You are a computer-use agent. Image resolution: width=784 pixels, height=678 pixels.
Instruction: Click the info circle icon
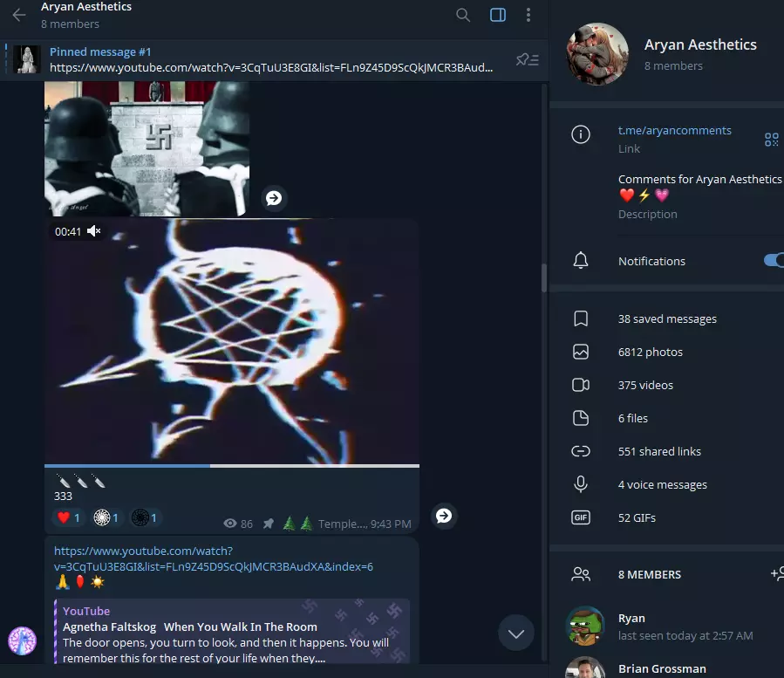[x=581, y=134]
